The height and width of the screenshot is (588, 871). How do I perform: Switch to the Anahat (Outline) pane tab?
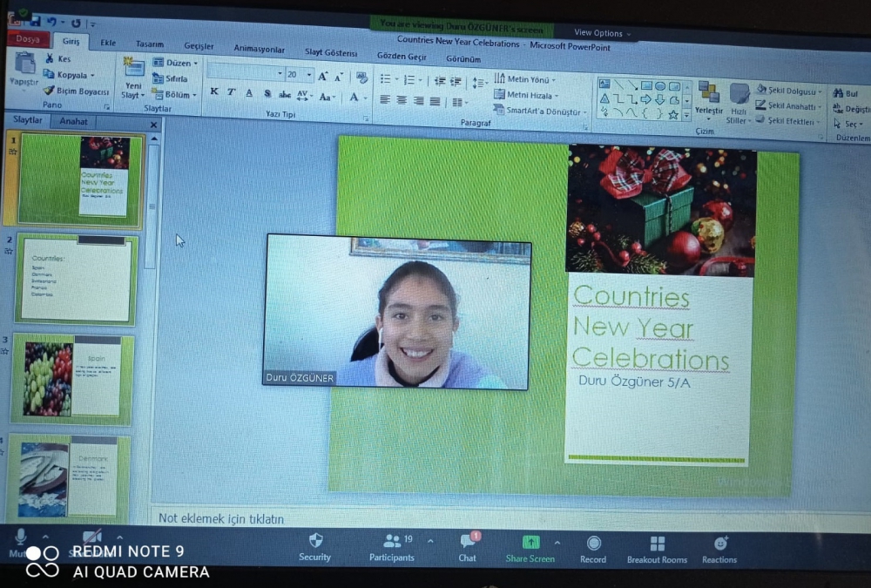coord(73,121)
